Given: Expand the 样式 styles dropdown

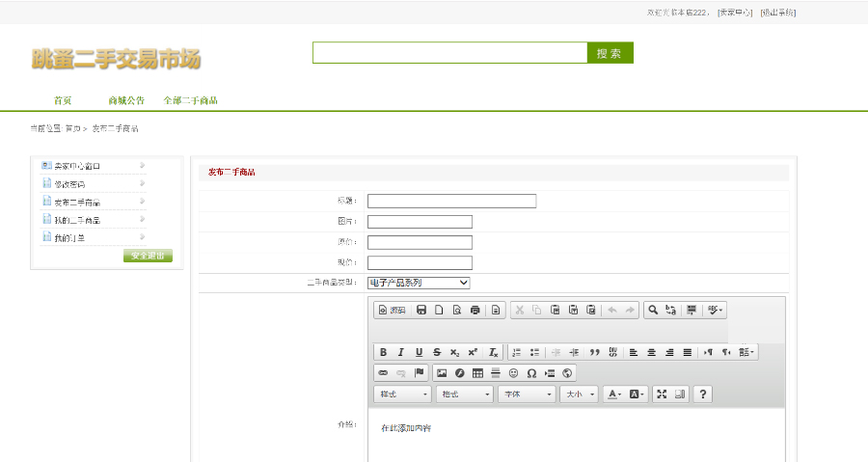Looking at the screenshot, I should (403, 394).
